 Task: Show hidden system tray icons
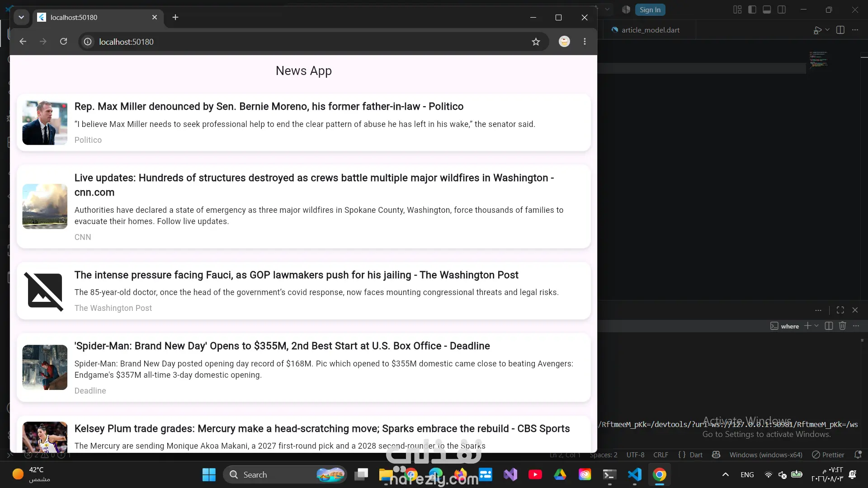(x=725, y=474)
